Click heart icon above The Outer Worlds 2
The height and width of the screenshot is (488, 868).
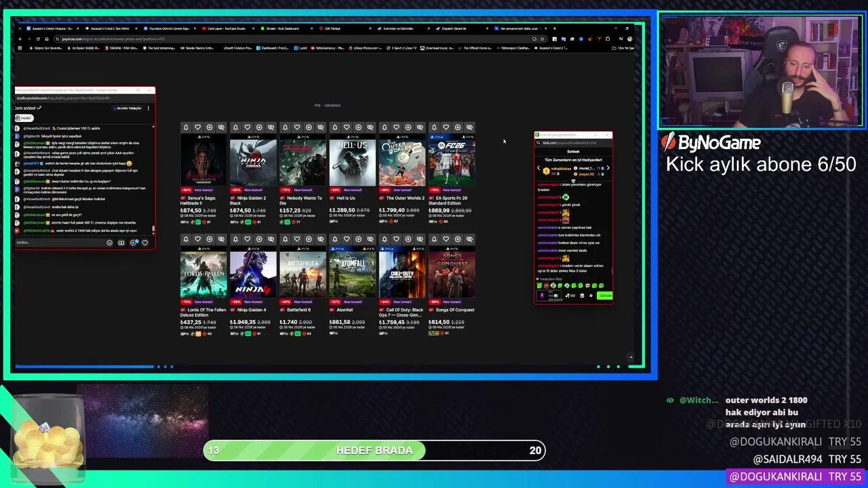(x=395, y=127)
